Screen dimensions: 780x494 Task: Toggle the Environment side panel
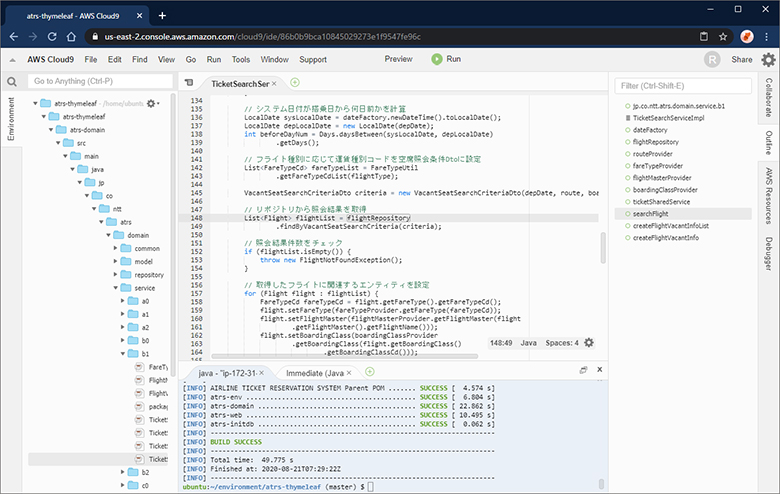[x=11, y=119]
